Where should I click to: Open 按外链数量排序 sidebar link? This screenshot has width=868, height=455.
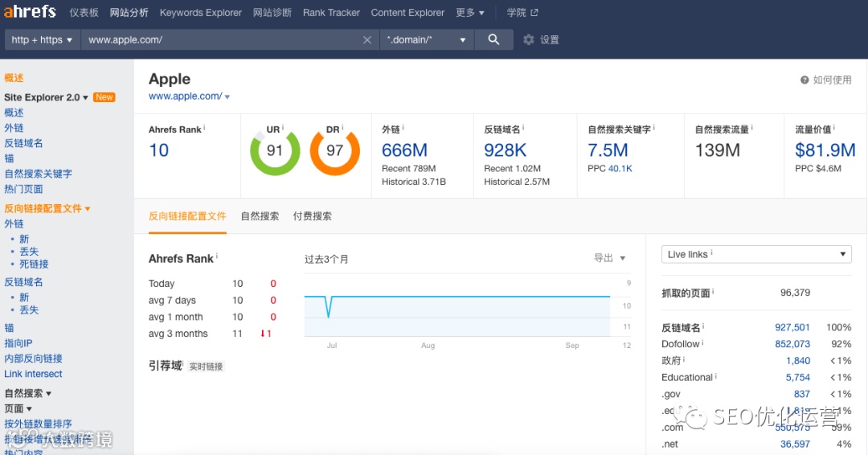(39, 424)
